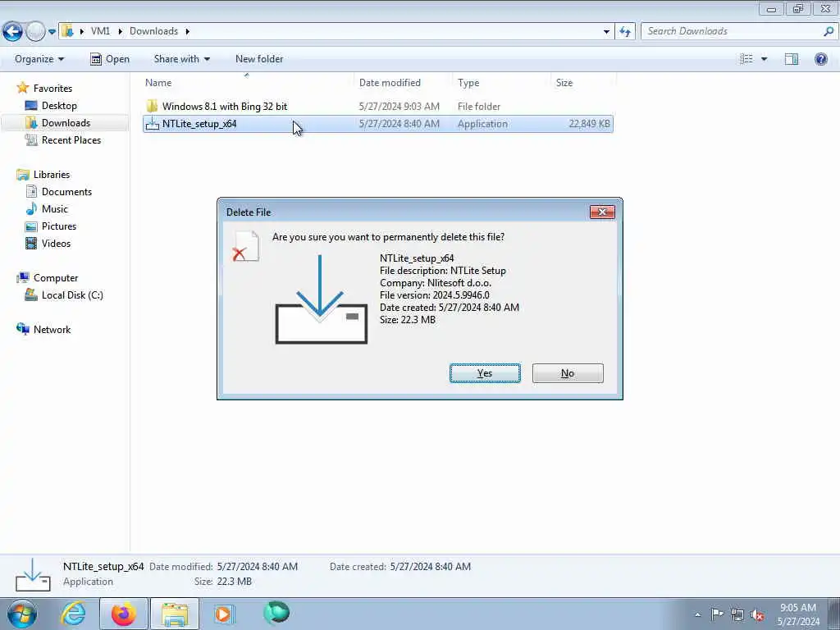Refresh the Downloads folder view
This screenshot has height=630, width=840.
point(625,32)
